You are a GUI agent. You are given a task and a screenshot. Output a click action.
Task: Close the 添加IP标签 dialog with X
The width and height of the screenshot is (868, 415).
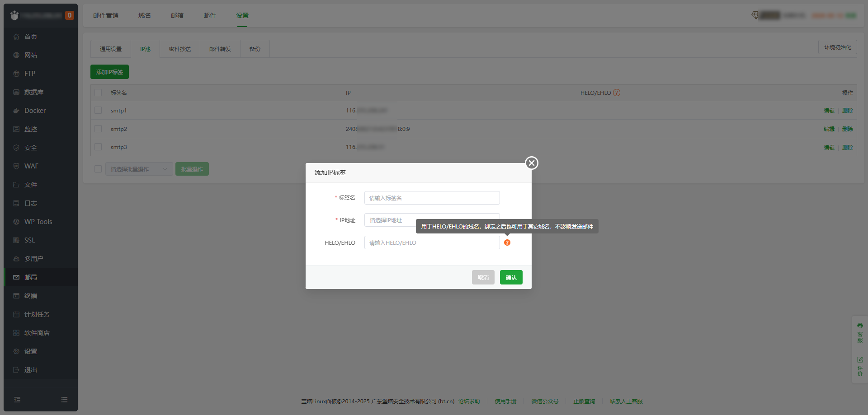532,163
